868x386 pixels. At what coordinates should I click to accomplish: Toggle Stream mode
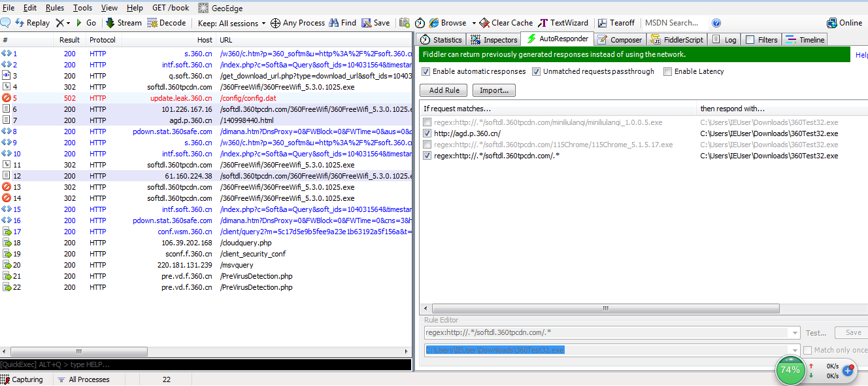point(124,23)
